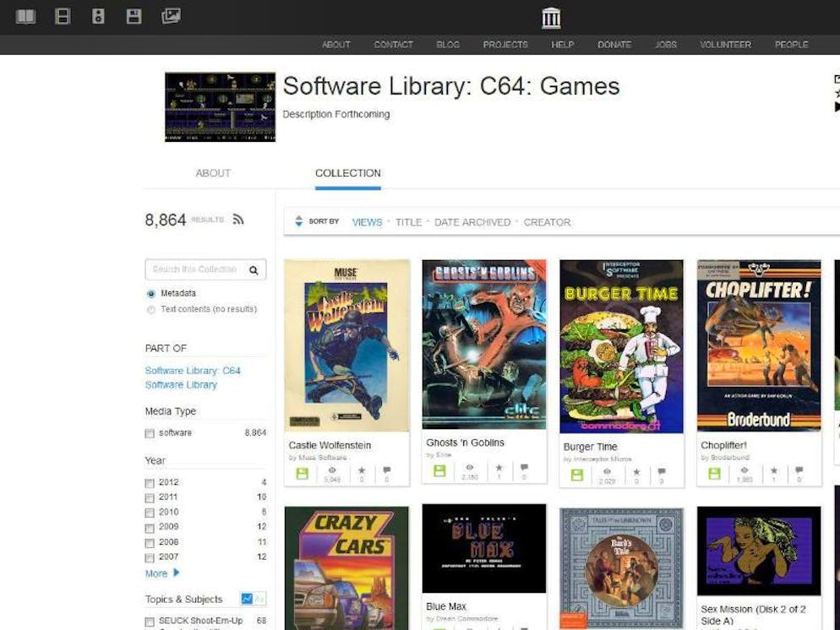Image resolution: width=840 pixels, height=630 pixels.
Task: Check the 2010 year filter
Action: (150, 513)
